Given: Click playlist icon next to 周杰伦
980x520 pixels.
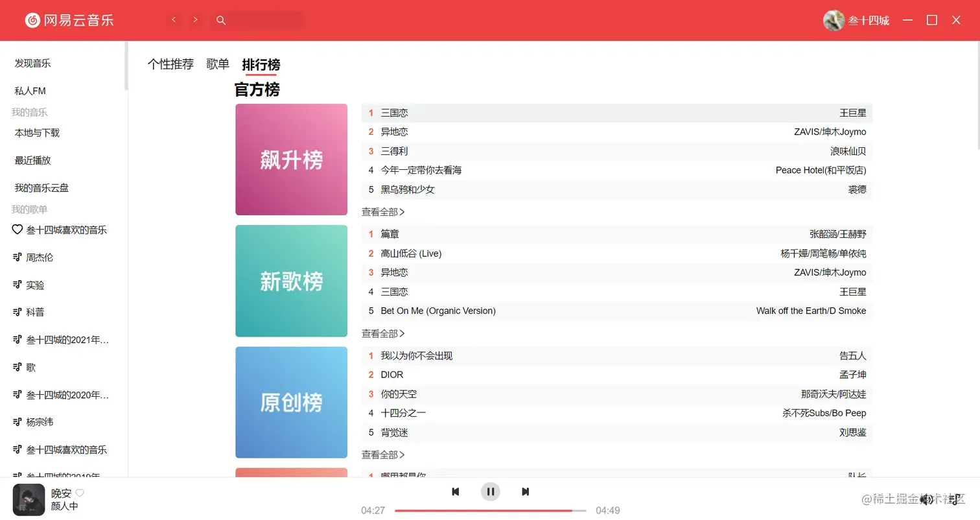Looking at the screenshot, I should click(17, 257).
